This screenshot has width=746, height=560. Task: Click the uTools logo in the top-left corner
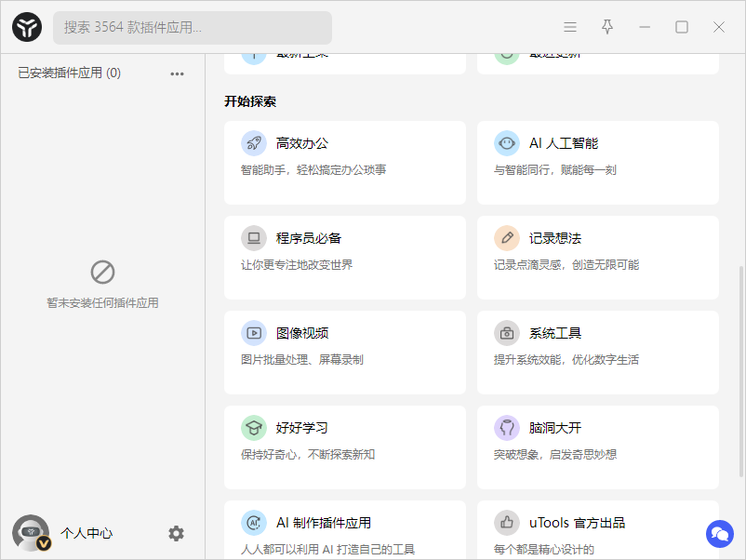pyautogui.click(x=26, y=27)
